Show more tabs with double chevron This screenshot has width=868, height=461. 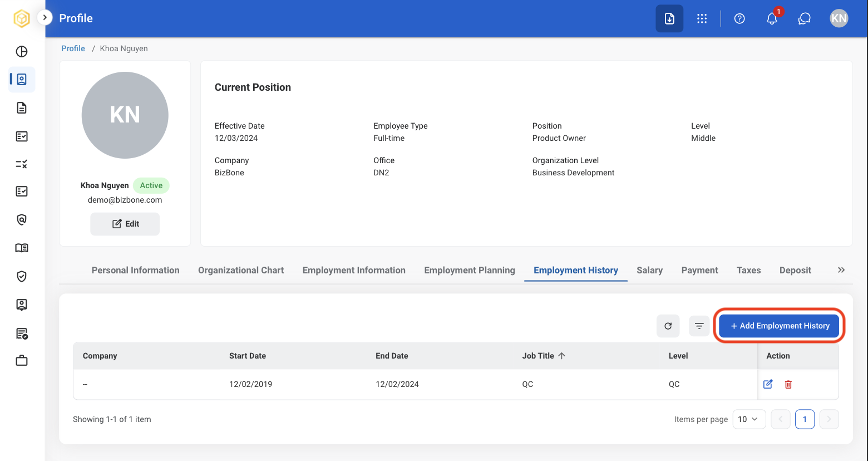tap(841, 270)
